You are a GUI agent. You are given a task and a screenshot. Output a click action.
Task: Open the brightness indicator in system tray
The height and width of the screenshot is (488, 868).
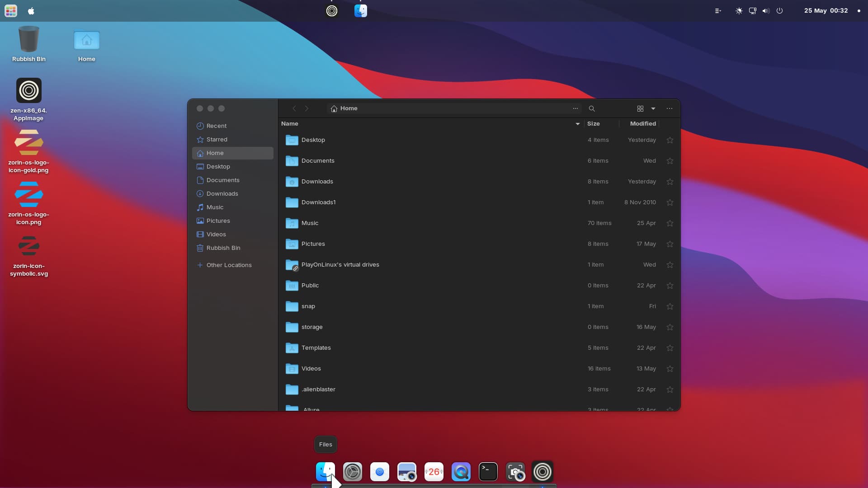739,11
